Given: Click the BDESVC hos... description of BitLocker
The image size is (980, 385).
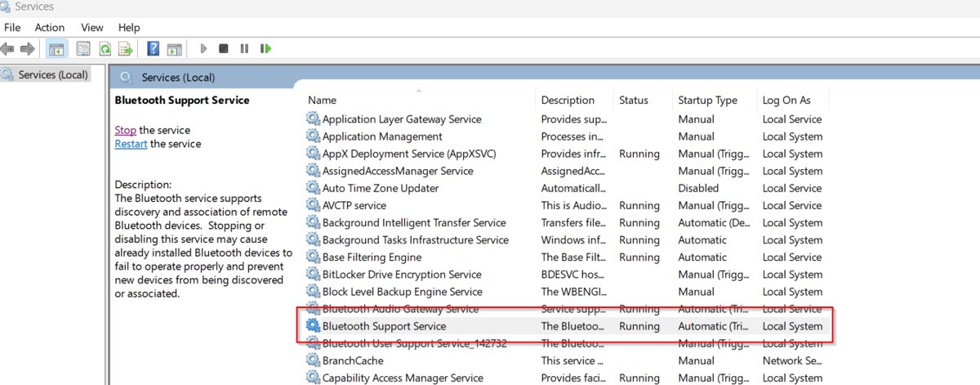Looking at the screenshot, I should point(572,274).
